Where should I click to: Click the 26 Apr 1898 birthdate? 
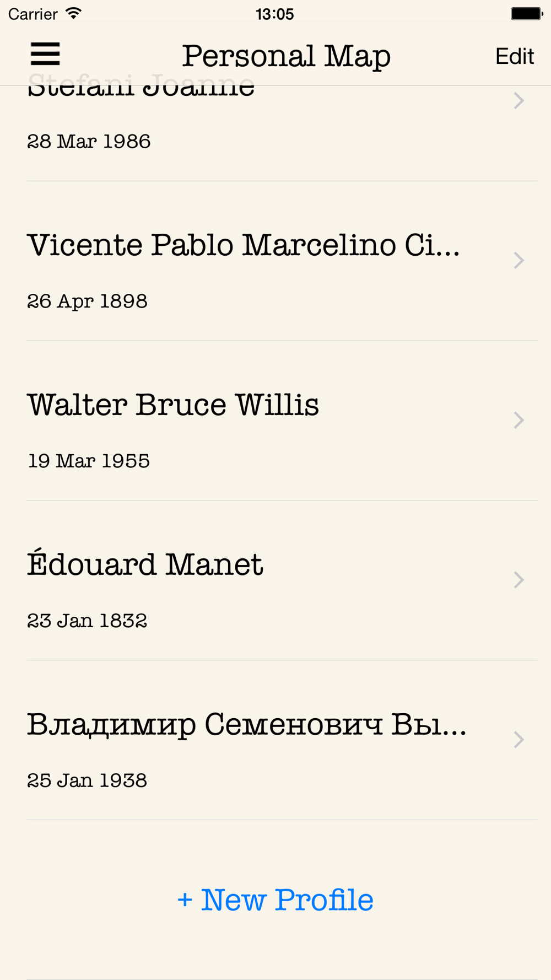pos(87,301)
